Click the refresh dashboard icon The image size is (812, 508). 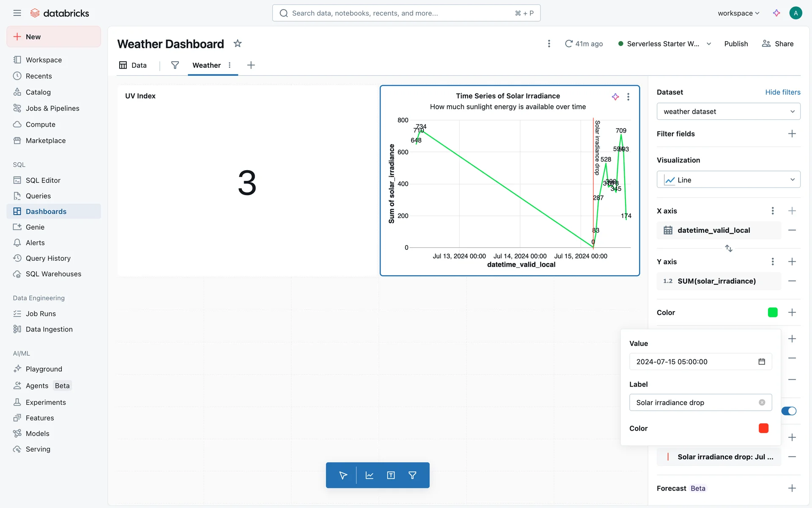pyautogui.click(x=569, y=44)
